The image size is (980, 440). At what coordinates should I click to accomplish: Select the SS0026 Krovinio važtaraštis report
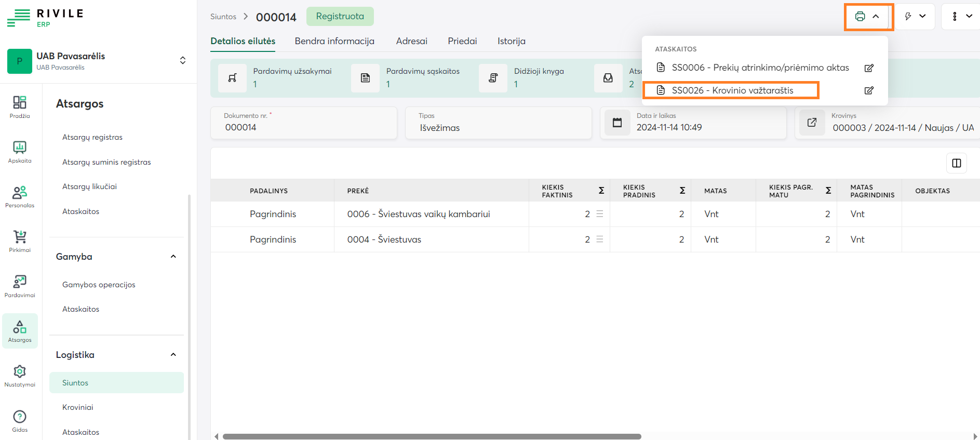(x=731, y=90)
